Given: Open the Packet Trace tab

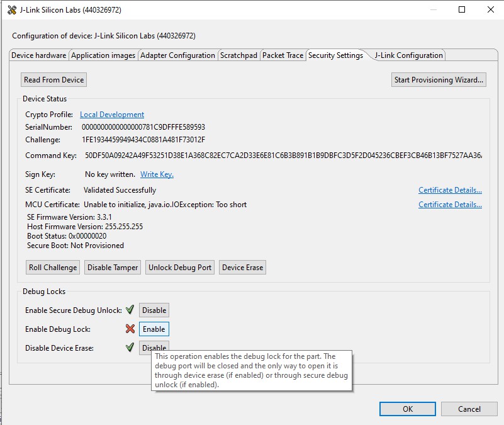Looking at the screenshot, I should pyautogui.click(x=283, y=55).
